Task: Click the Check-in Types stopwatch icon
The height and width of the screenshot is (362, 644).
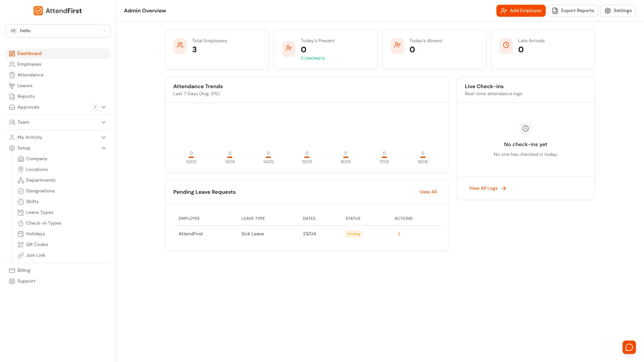Action: click(x=21, y=223)
